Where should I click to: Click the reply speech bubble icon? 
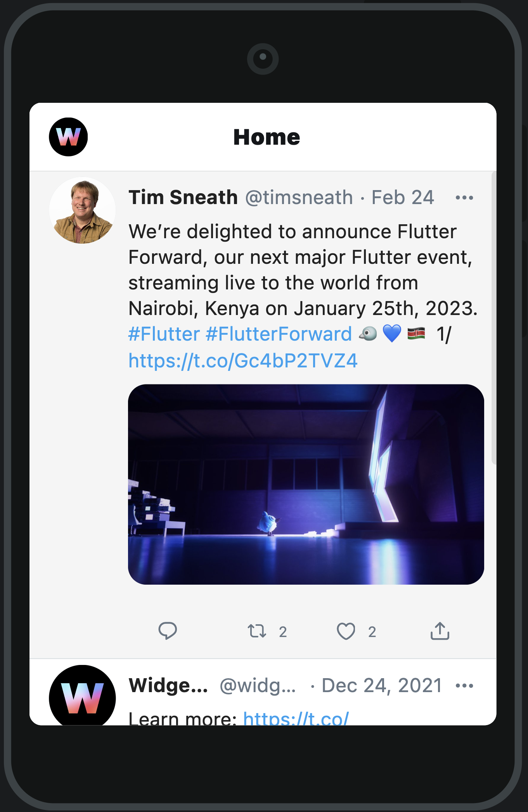[168, 631]
